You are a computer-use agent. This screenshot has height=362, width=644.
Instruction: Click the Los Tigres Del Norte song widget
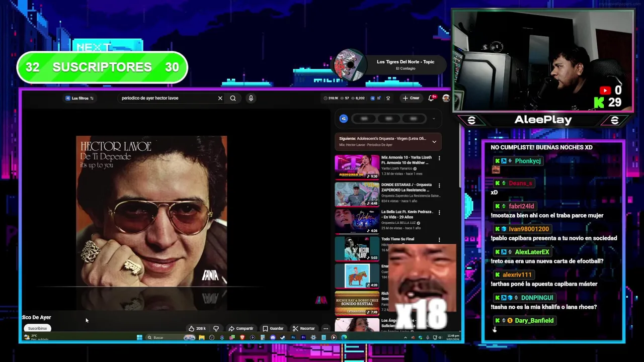click(390, 65)
